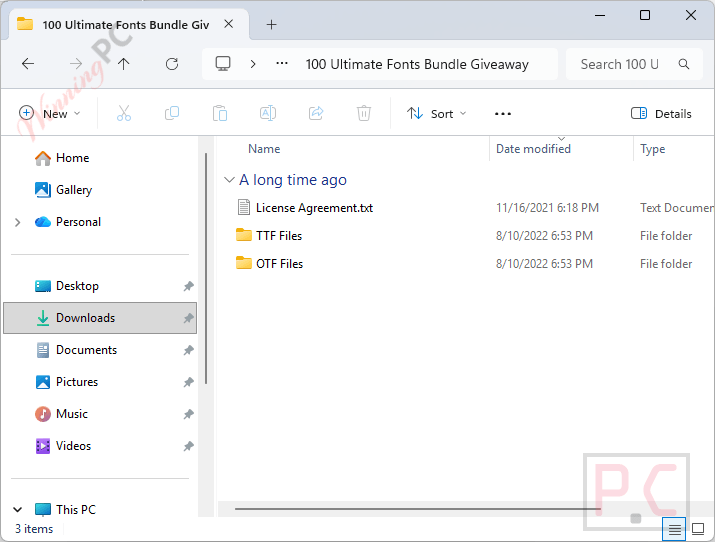
Task: Open Desktop in navigation pane
Action: [x=77, y=286]
